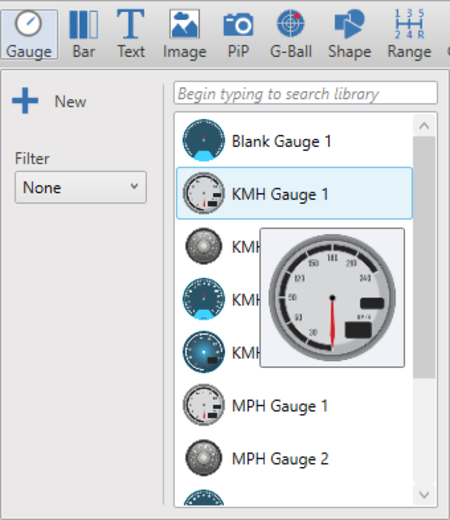
Task: Select the Range gear tool
Action: coord(409,34)
